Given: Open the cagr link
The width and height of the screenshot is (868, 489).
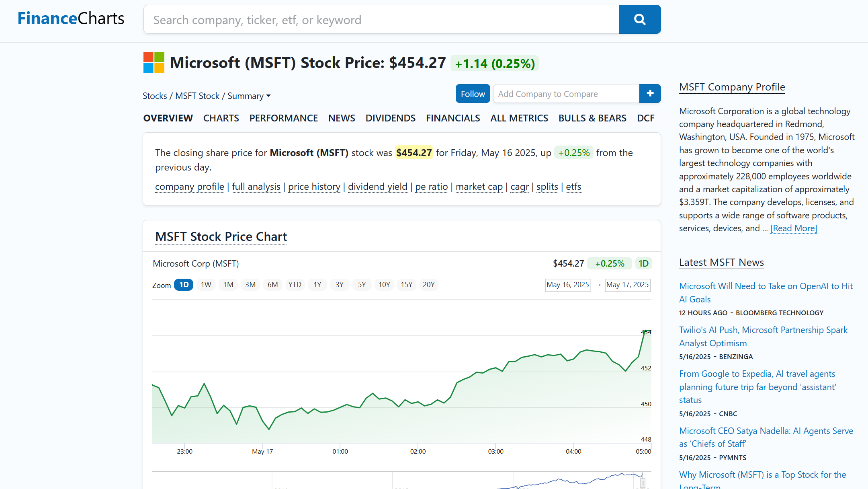Looking at the screenshot, I should pyautogui.click(x=520, y=187).
